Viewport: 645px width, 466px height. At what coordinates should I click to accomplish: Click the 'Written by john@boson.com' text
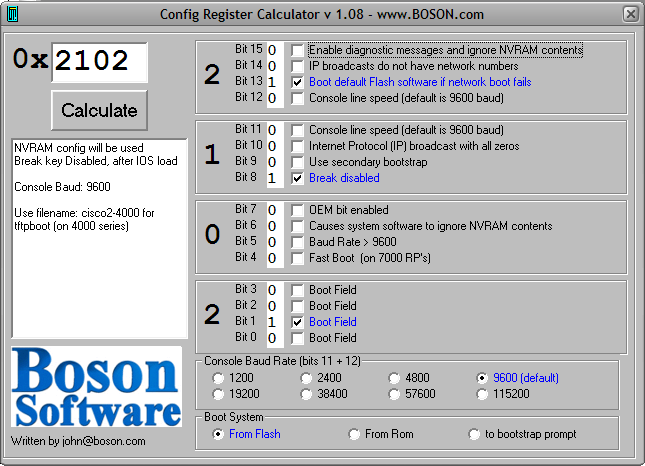(x=78, y=441)
